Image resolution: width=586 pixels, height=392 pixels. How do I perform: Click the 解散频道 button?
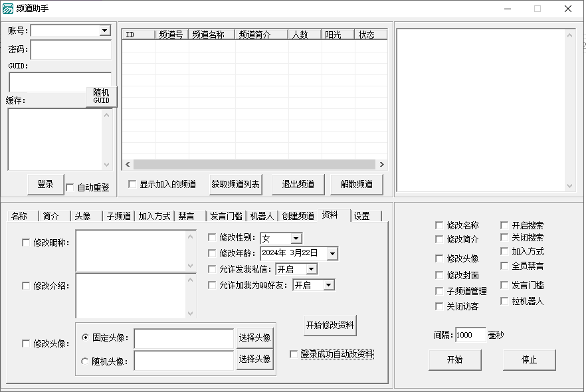tap(356, 184)
